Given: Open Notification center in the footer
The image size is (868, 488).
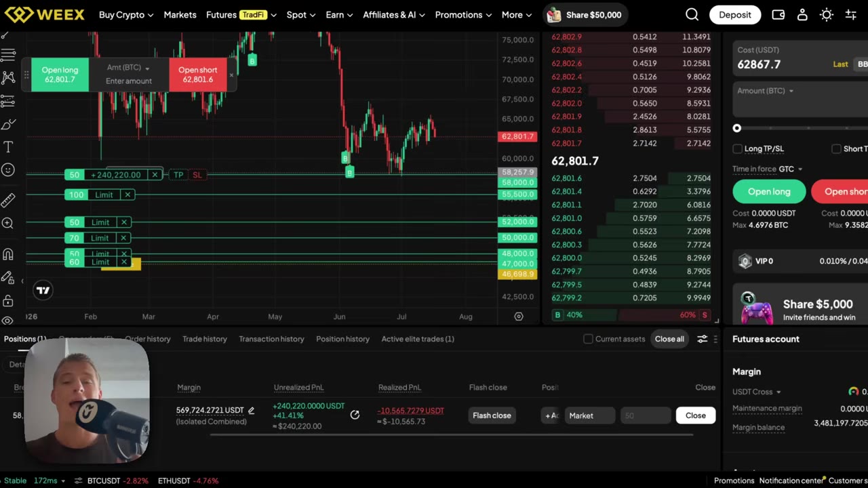Looking at the screenshot, I should 791,481.
